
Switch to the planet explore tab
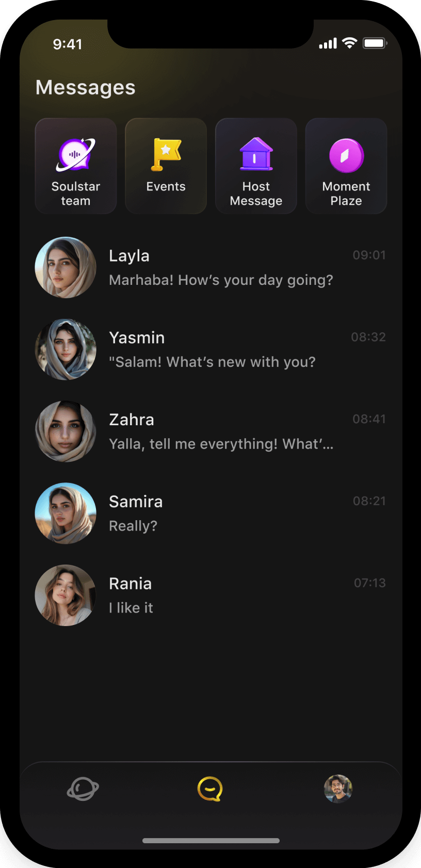click(x=83, y=789)
